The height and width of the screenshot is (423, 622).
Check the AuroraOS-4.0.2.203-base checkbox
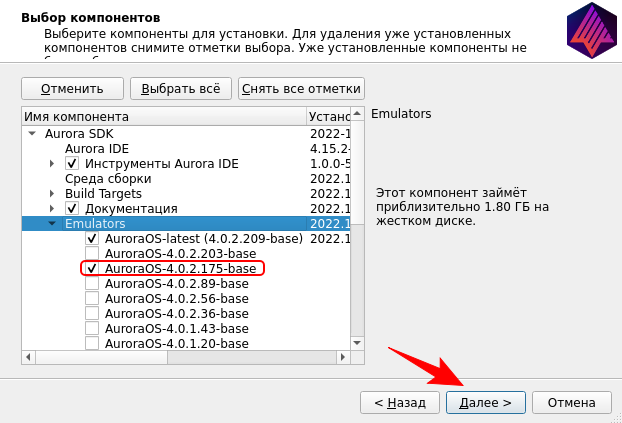pos(92,253)
